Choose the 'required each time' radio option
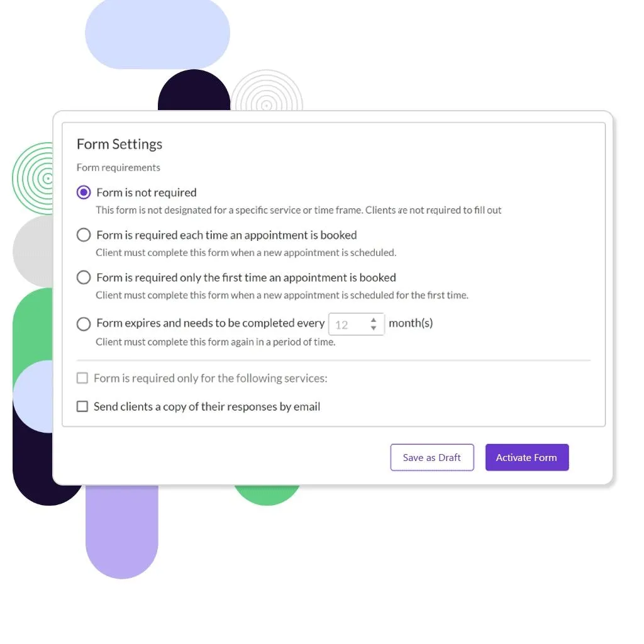644x644 pixels. click(84, 235)
